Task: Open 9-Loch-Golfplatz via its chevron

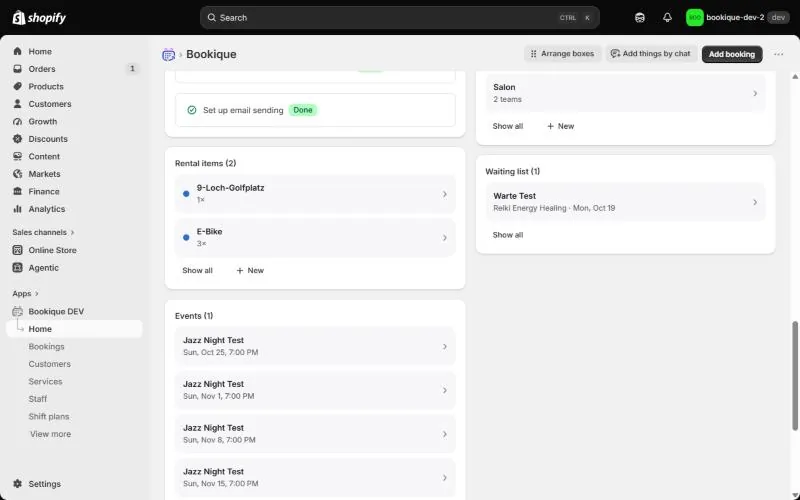Action: tap(445, 194)
